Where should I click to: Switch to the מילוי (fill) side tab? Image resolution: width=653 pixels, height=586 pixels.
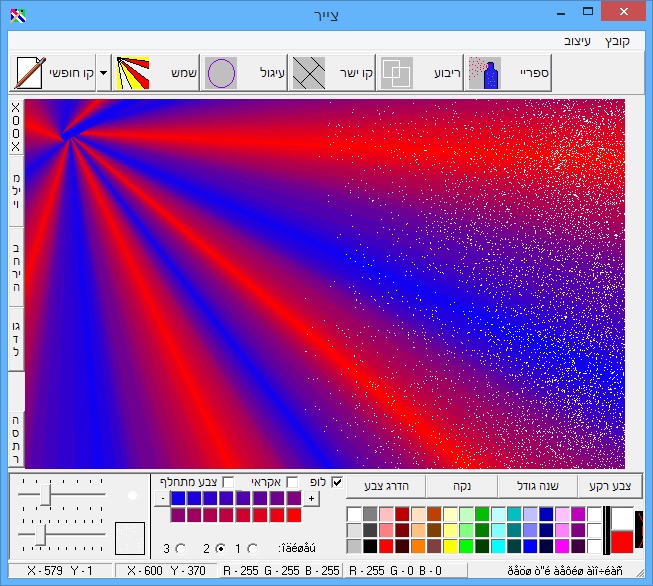[x=16, y=192]
